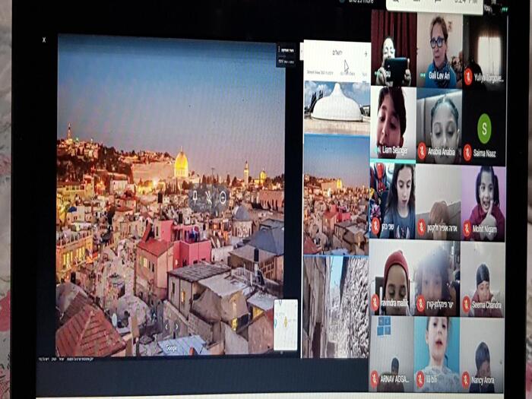Select the middle tab in the photos panel
532x399 pixels.
348,73
